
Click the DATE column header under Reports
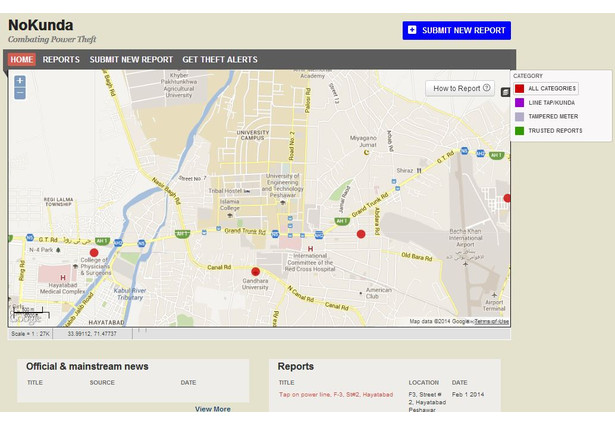click(x=459, y=382)
